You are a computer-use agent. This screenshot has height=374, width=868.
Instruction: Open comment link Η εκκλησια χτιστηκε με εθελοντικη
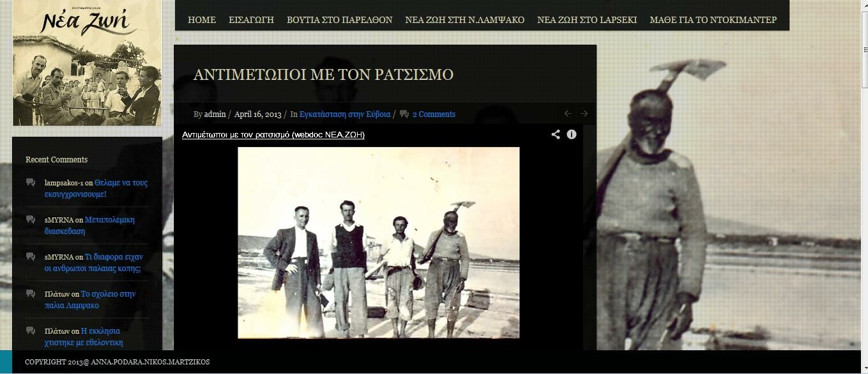[82, 337]
